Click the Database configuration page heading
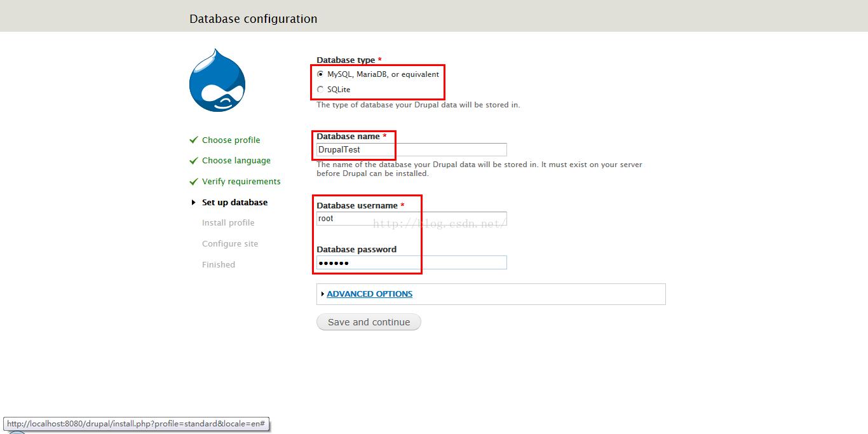The height and width of the screenshot is (434, 868). pos(253,19)
